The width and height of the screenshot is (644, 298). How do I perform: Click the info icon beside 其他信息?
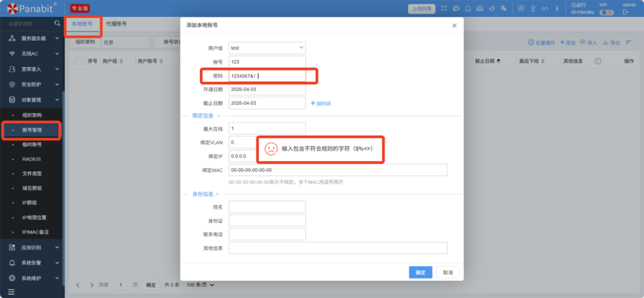tap(597, 61)
